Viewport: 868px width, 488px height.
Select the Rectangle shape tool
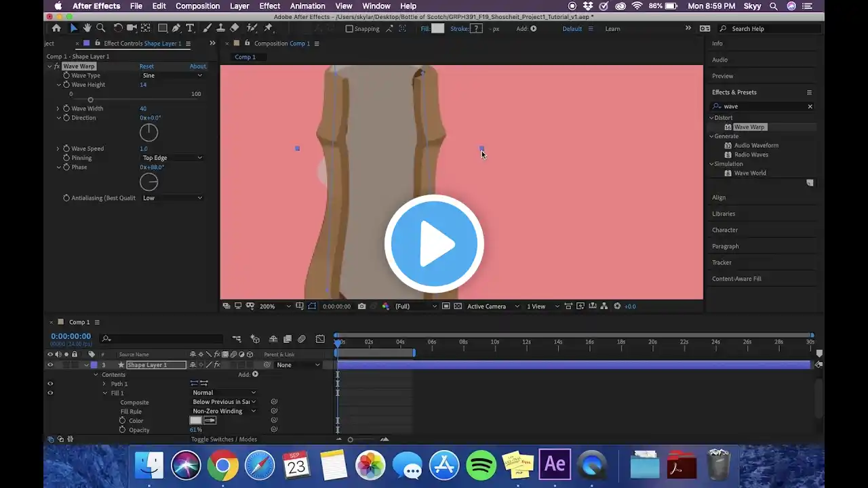(x=163, y=28)
